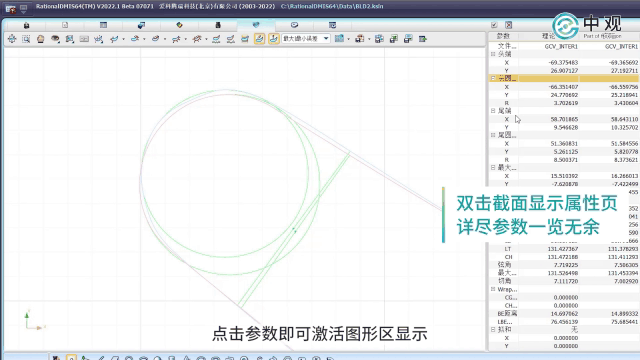Click the value 3.702619 in R row
The height and width of the screenshot is (360, 640).
pos(565,103)
